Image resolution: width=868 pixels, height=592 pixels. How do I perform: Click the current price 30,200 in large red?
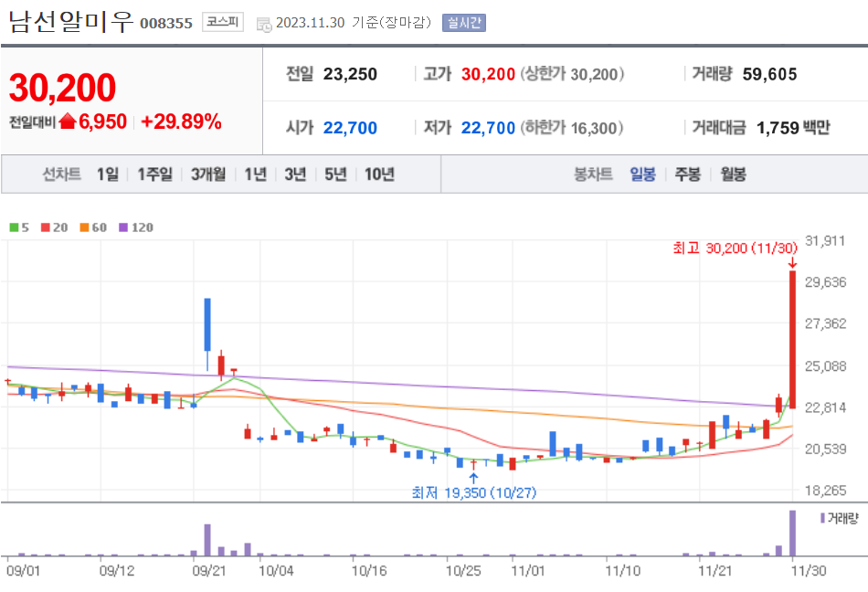point(62,88)
